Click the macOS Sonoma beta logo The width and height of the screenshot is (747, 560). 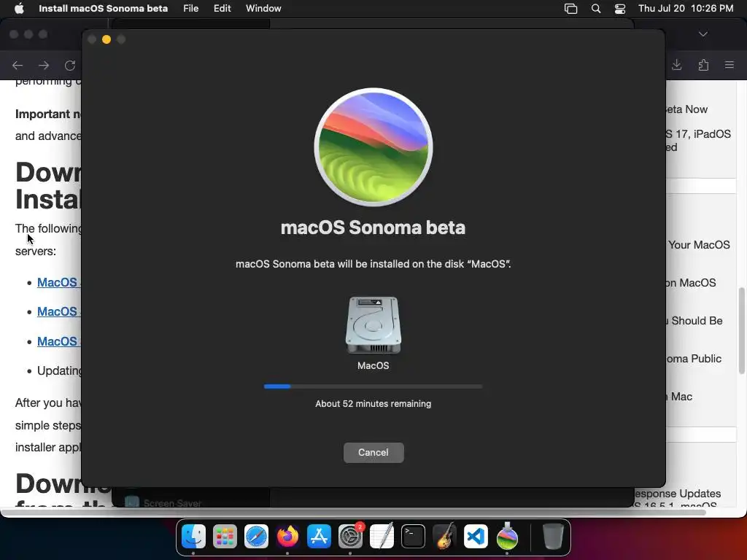pos(373,147)
